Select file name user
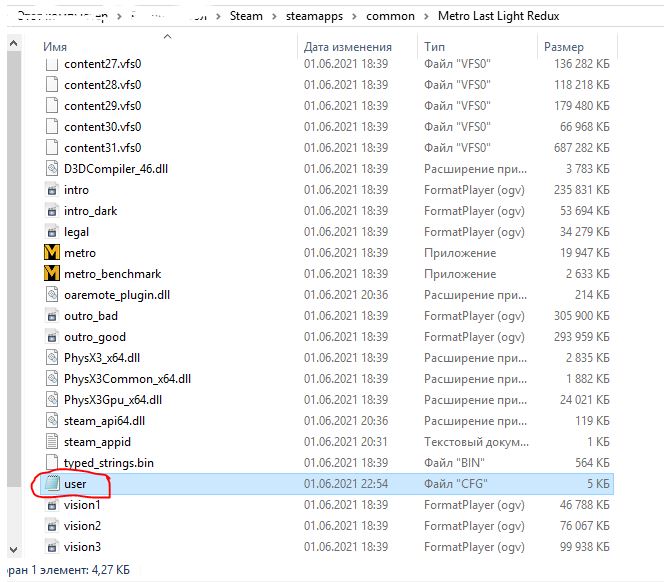The width and height of the screenshot is (664, 582). 75,484
